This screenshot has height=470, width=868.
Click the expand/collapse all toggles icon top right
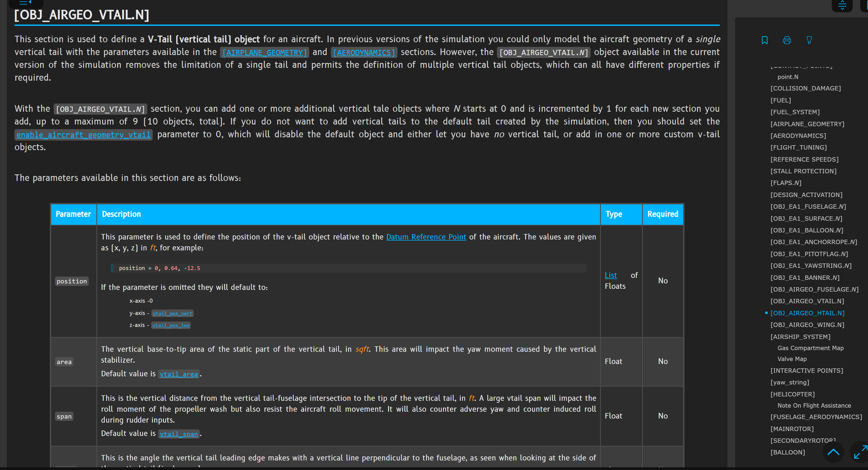842,5
